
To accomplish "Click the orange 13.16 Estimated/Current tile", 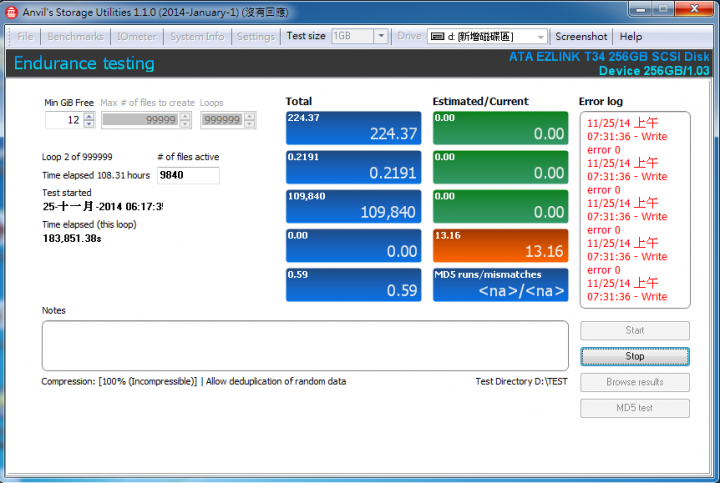I will (501, 246).
